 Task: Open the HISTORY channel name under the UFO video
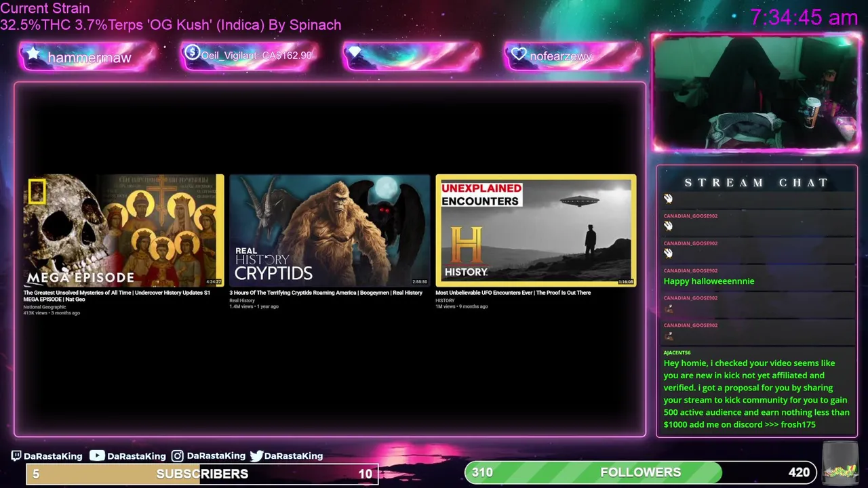tap(445, 300)
